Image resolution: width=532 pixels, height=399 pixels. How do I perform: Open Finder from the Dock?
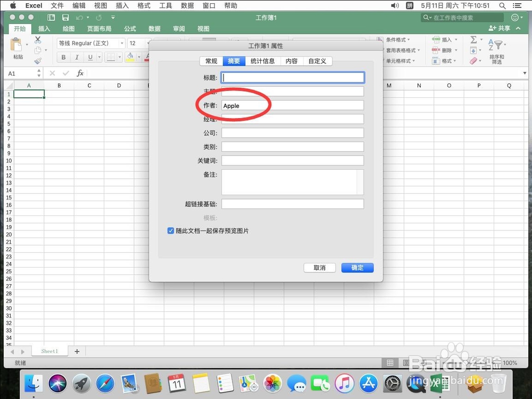point(34,384)
